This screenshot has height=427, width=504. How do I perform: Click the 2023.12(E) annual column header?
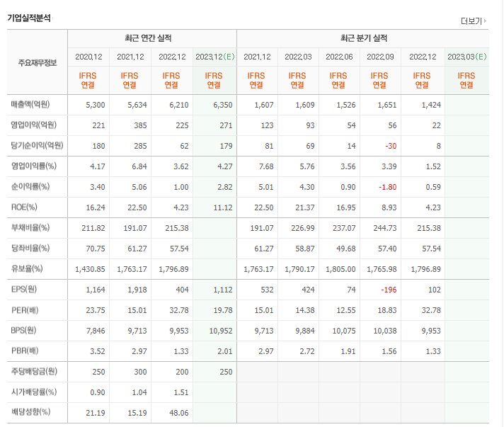215,57
